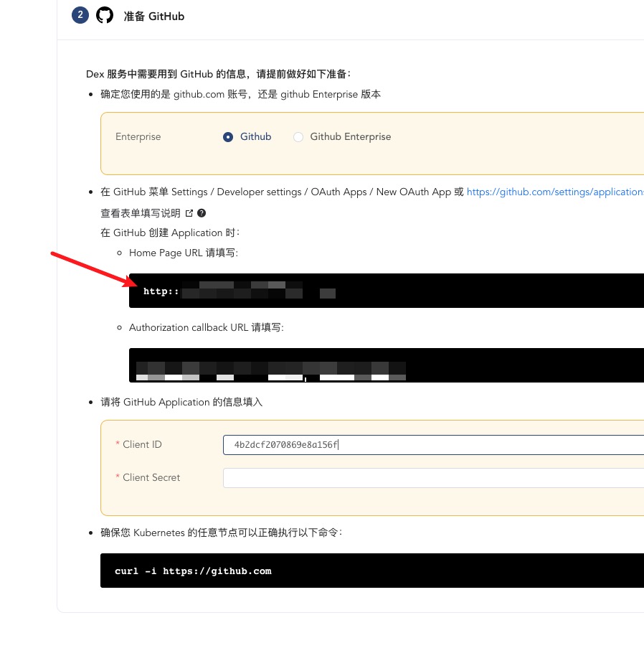Open the external link icon for form instructions
This screenshot has height=666, width=644.
pos(189,213)
